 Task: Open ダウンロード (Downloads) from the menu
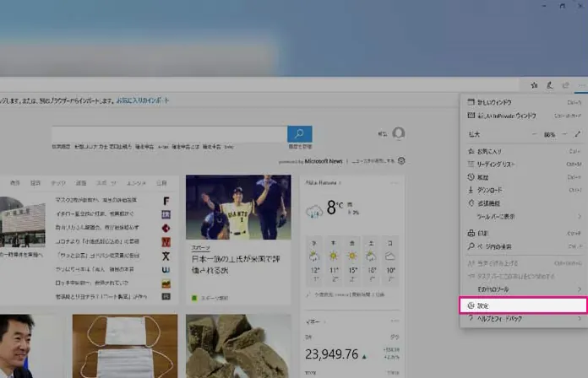click(524, 191)
